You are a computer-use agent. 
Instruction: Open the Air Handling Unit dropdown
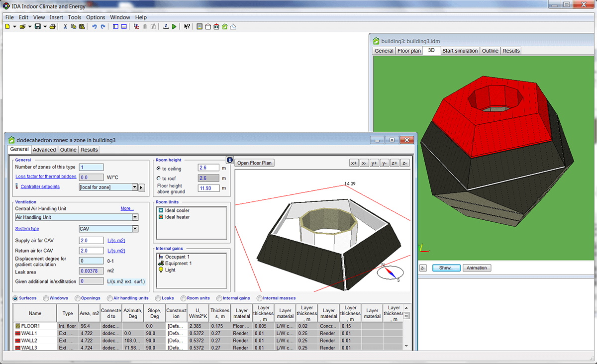click(135, 217)
